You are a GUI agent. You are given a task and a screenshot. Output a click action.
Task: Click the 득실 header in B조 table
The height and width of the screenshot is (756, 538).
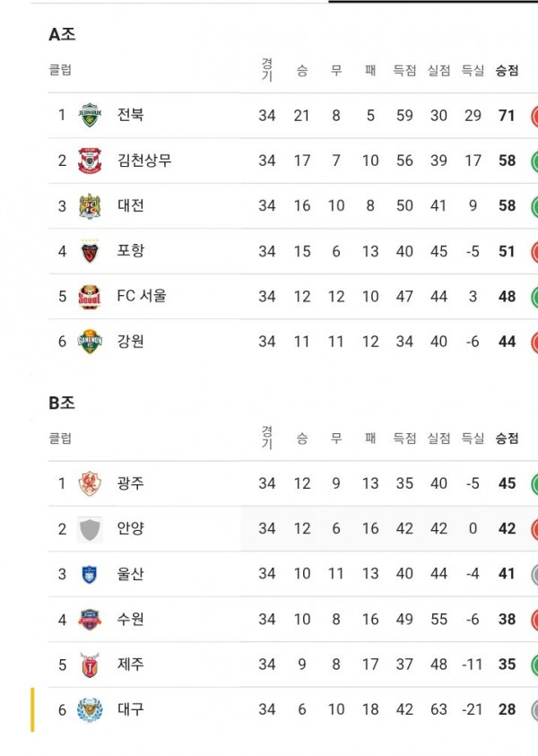473,439
